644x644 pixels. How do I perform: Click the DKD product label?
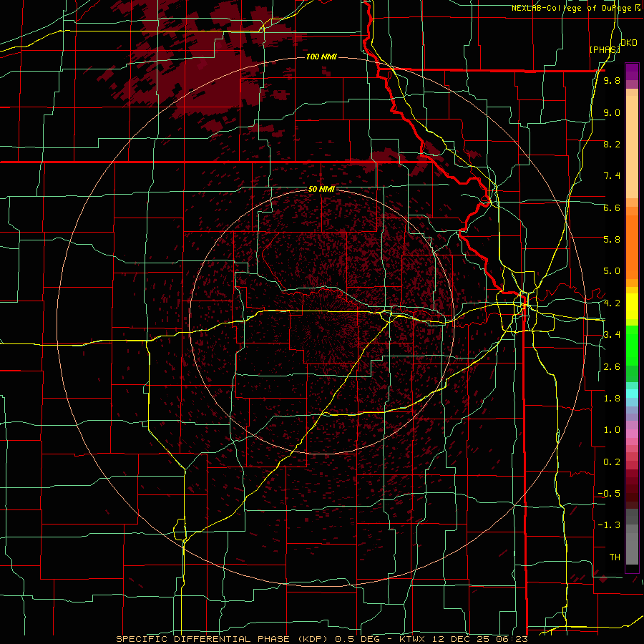(629, 43)
